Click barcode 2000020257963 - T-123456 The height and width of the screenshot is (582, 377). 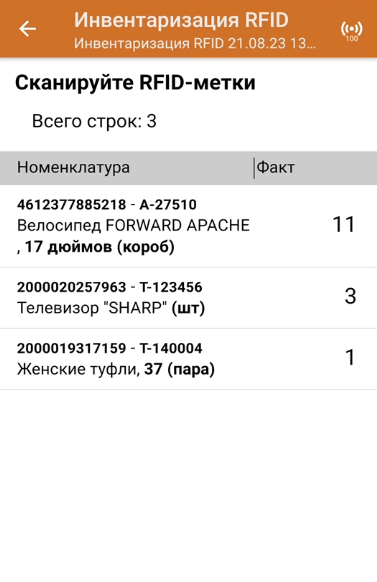110,287
